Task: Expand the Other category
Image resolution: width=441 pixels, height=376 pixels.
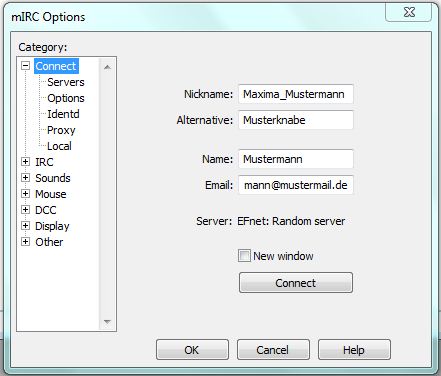Action: click(x=25, y=242)
